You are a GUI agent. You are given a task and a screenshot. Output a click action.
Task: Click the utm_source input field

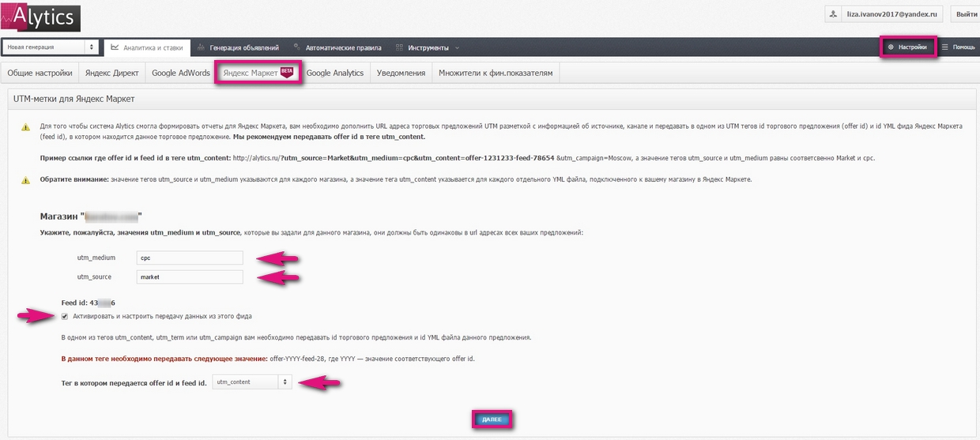tap(189, 276)
